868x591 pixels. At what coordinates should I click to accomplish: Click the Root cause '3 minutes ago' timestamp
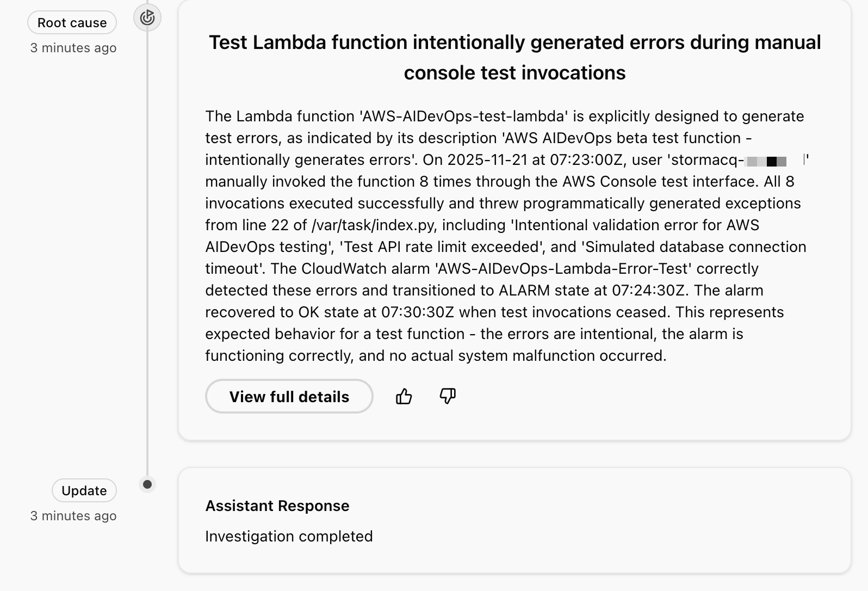tap(73, 48)
